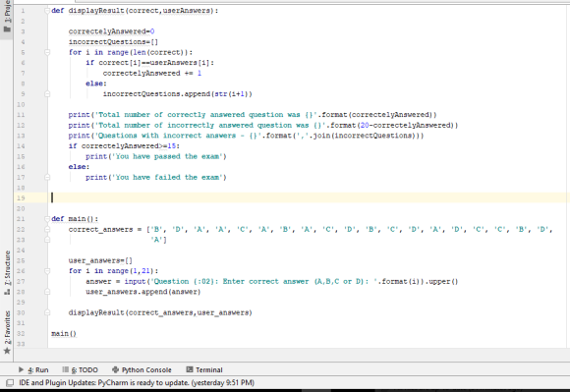Click the Python Console snake icon

(116, 369)
